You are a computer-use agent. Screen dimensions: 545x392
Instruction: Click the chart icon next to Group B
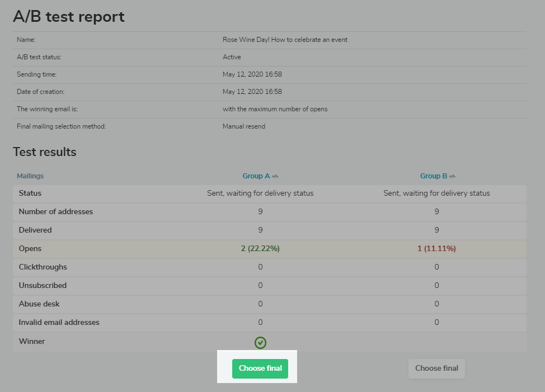click(452, 177)
